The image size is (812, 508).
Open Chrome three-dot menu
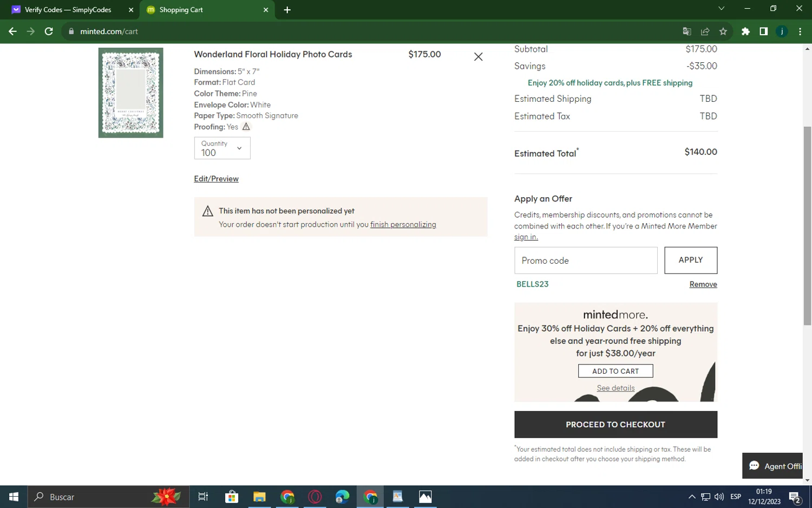[800, 31]
